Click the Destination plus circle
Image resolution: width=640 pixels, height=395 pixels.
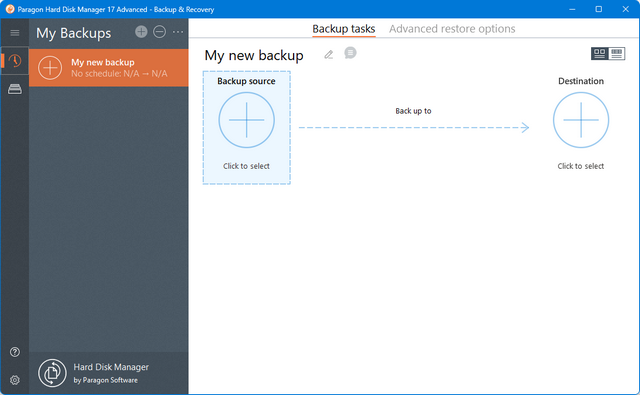(581, 120)
